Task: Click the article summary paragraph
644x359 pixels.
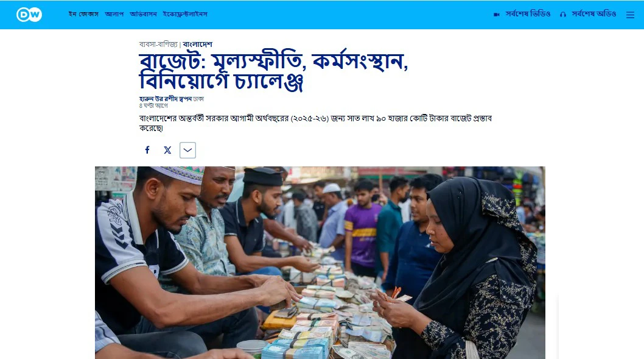Action: [315, 123]
